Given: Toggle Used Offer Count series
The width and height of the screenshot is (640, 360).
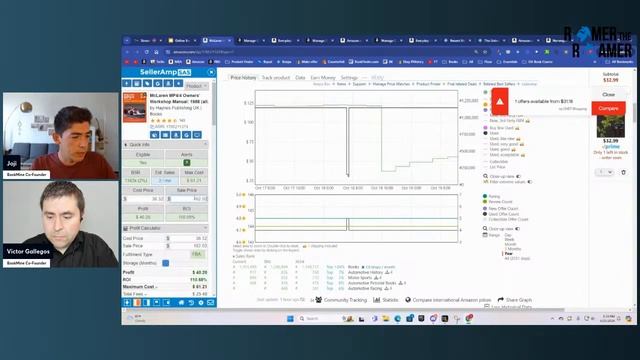Looking at the screenshot, I should coord(501,214).
